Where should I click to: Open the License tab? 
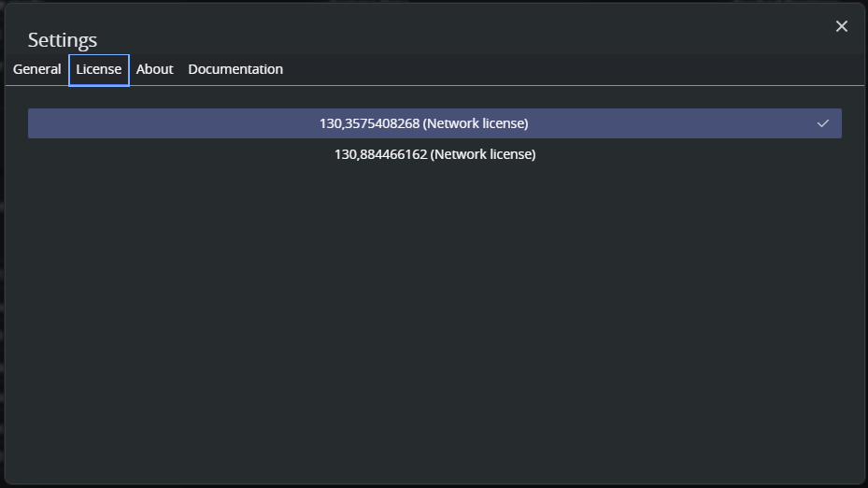click(x=99, y=69)
